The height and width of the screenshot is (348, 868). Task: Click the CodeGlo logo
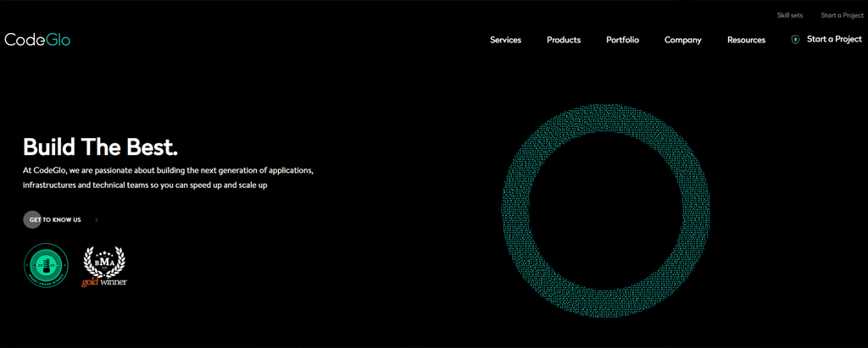tap(37, 40)
